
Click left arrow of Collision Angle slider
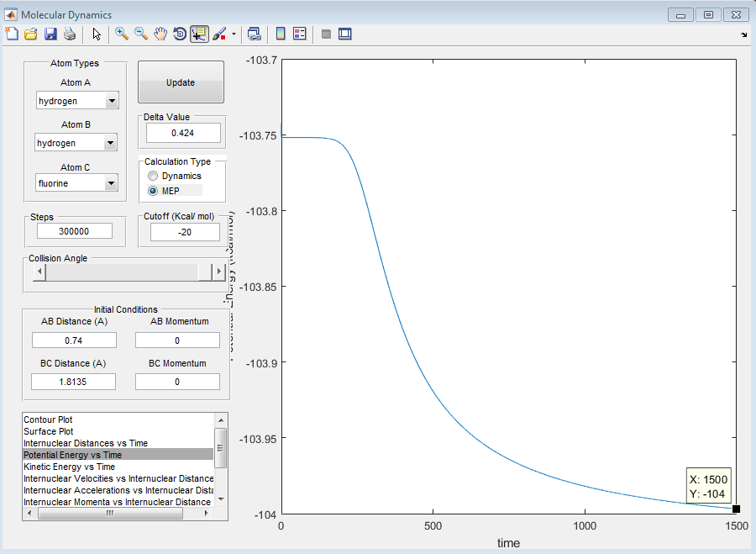tap(39, 272)
